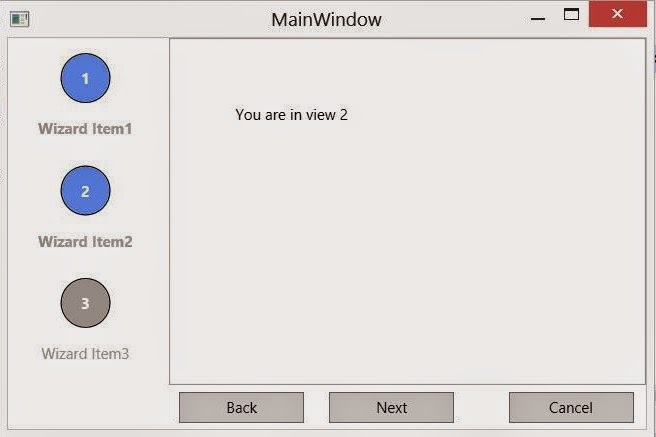Cancel the wizard
The image size is (656, 437).
[x=571, y=408]
